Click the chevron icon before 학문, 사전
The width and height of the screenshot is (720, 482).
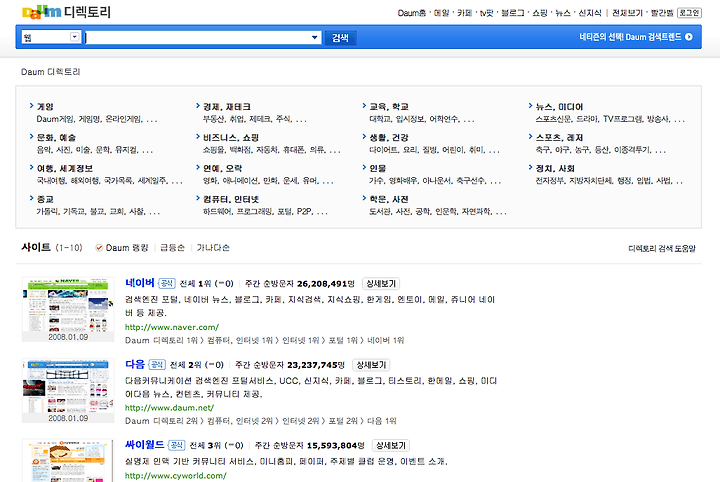tap(364, 198)
